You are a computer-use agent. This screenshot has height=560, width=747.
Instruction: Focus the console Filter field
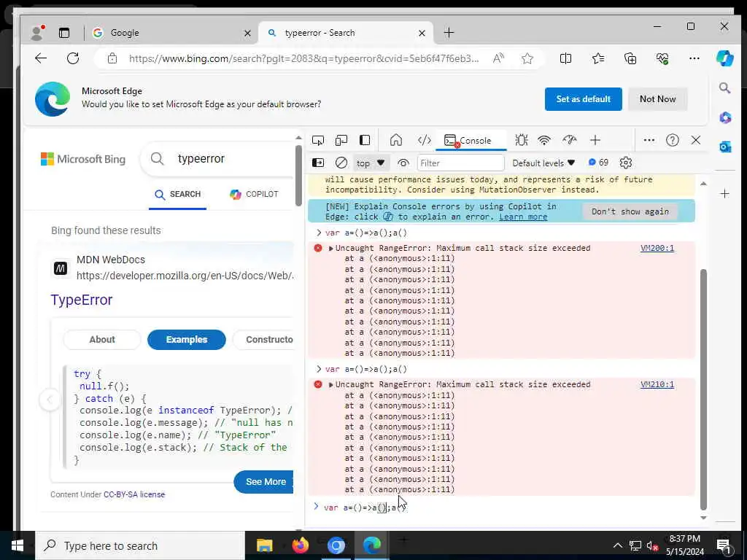tap(461, 163)
